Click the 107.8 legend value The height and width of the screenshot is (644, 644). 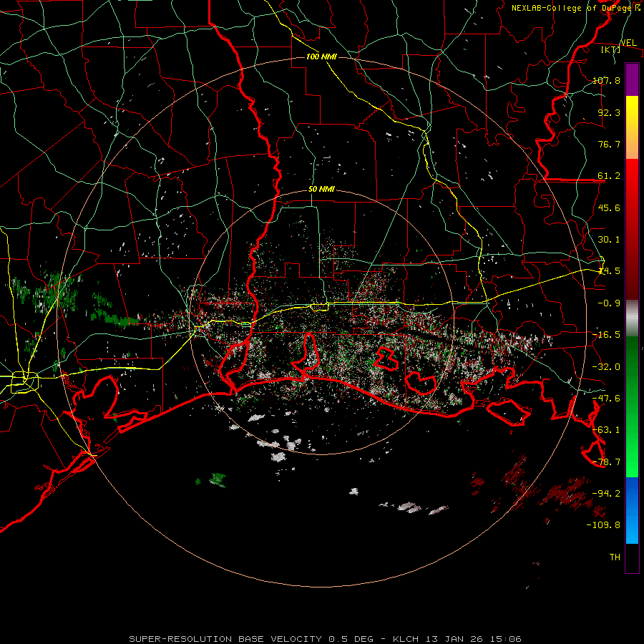pos(606,80)
